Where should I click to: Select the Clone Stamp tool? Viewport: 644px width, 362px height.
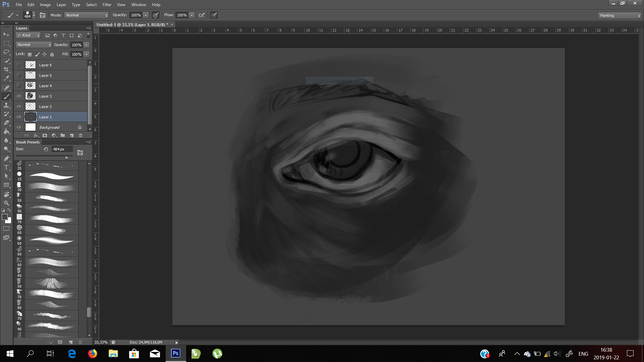6,105
